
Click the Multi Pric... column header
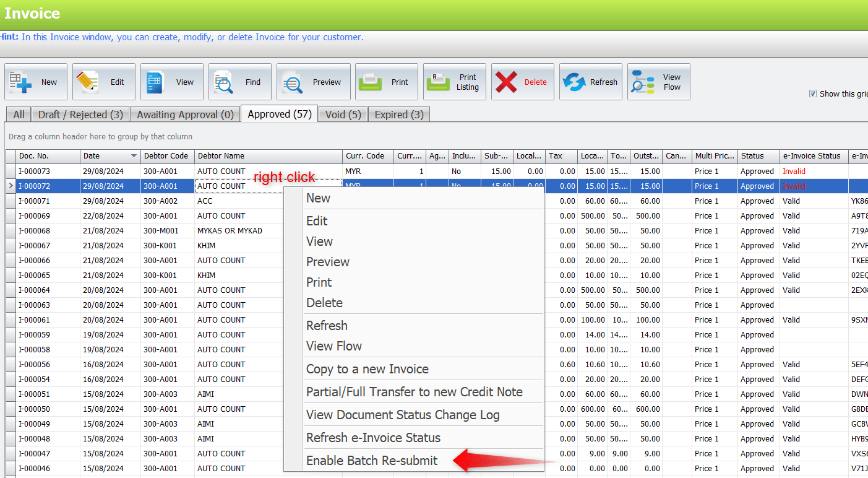pos(715,156)
